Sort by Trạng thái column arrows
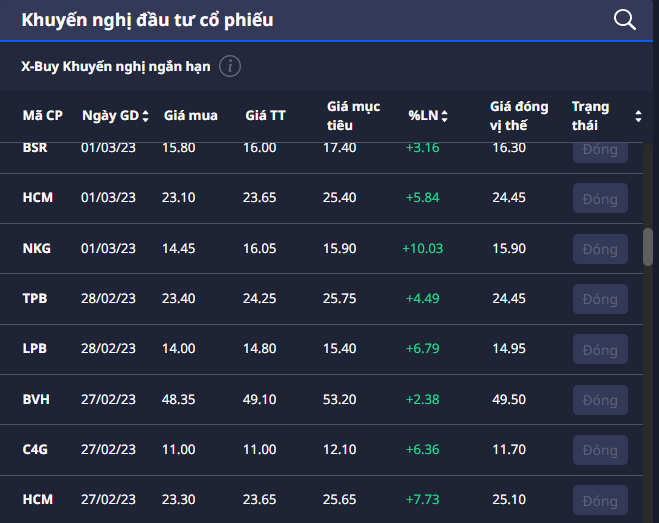Screen dimensions: 659x523 tap(638, 116)
